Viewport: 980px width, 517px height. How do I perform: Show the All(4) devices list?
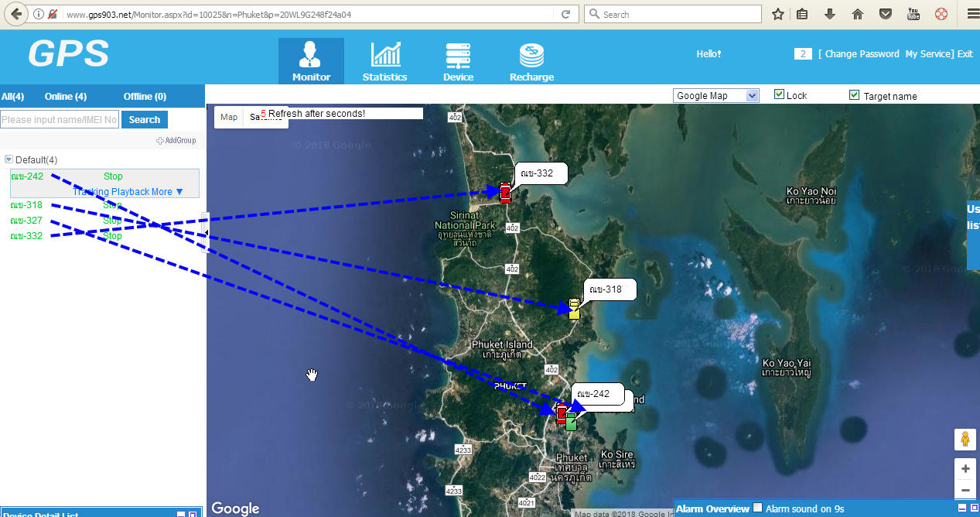coord(13,97)
